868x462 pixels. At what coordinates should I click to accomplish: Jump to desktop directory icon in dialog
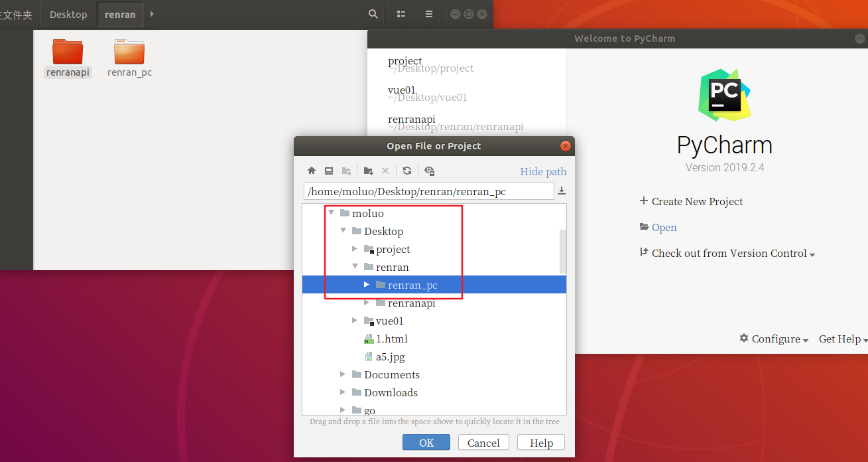tap(329, 171)
